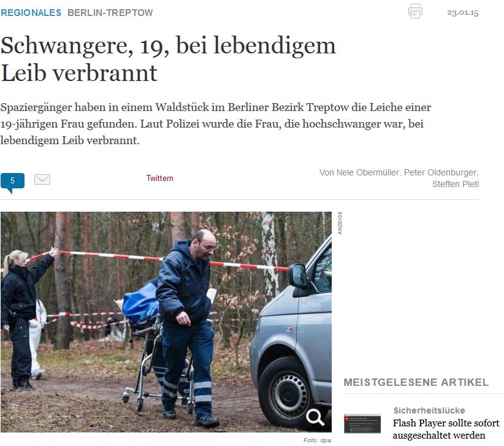Enlarge photo with magnifier icon
Screen dimensions: 504x446
pyautogui.click(x=315, y=417)
